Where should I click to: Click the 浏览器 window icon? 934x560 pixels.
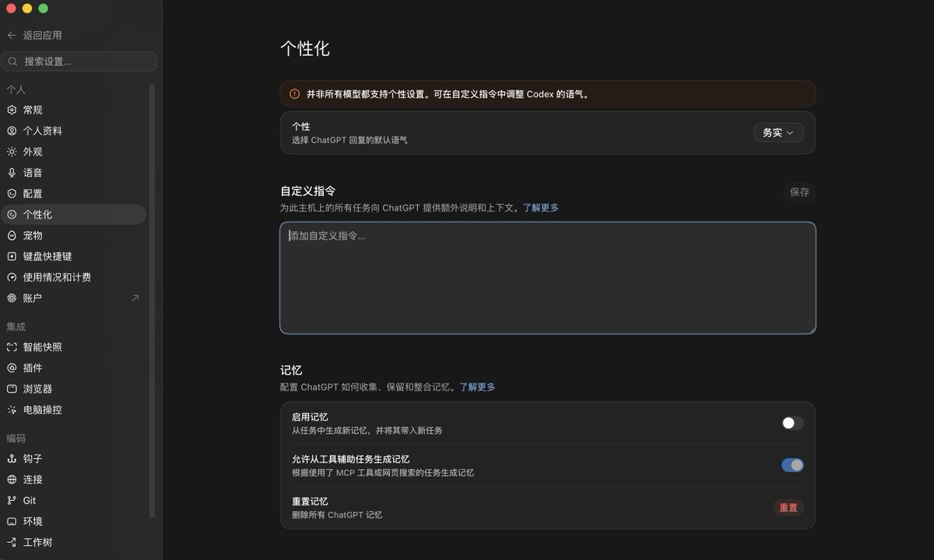(12, 389)
